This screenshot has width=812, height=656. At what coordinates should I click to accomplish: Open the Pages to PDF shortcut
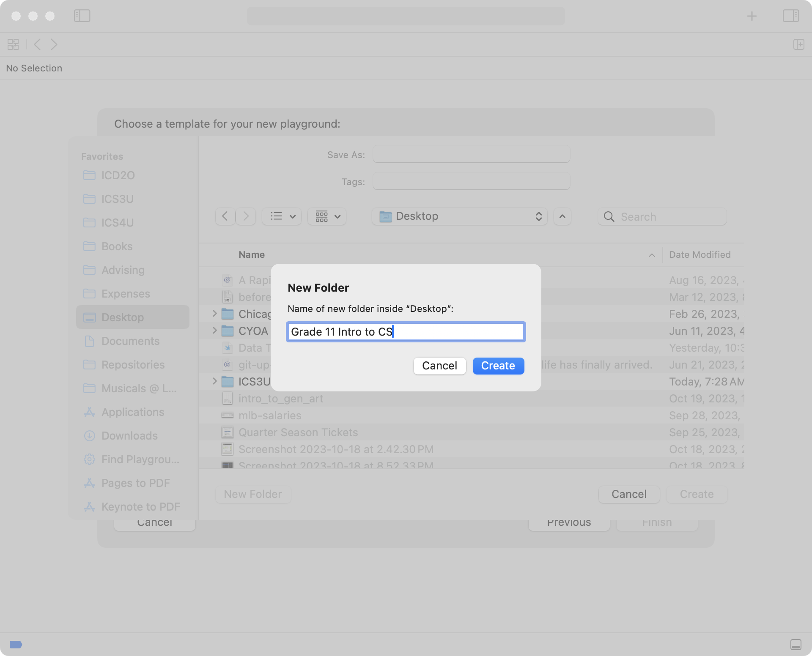(135, 483)
